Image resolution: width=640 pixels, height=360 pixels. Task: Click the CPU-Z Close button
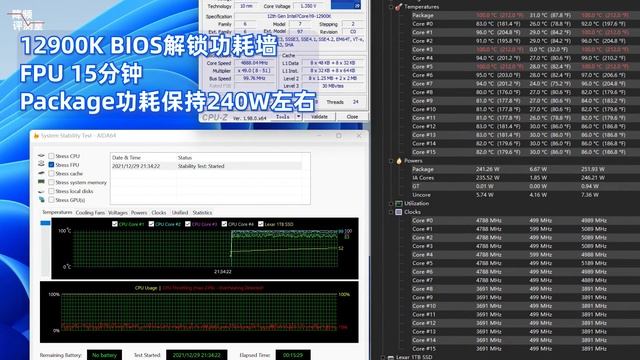pos(352,117)
